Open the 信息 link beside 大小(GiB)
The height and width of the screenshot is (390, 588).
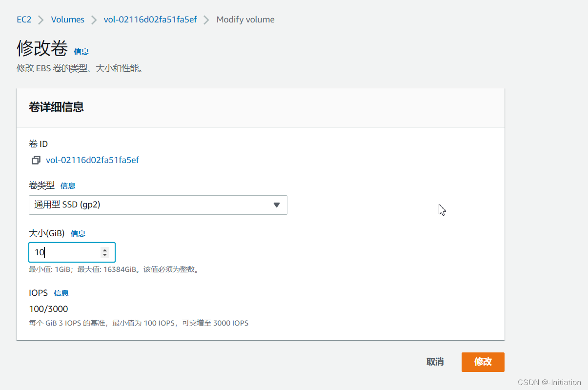[x=78, y=233]
